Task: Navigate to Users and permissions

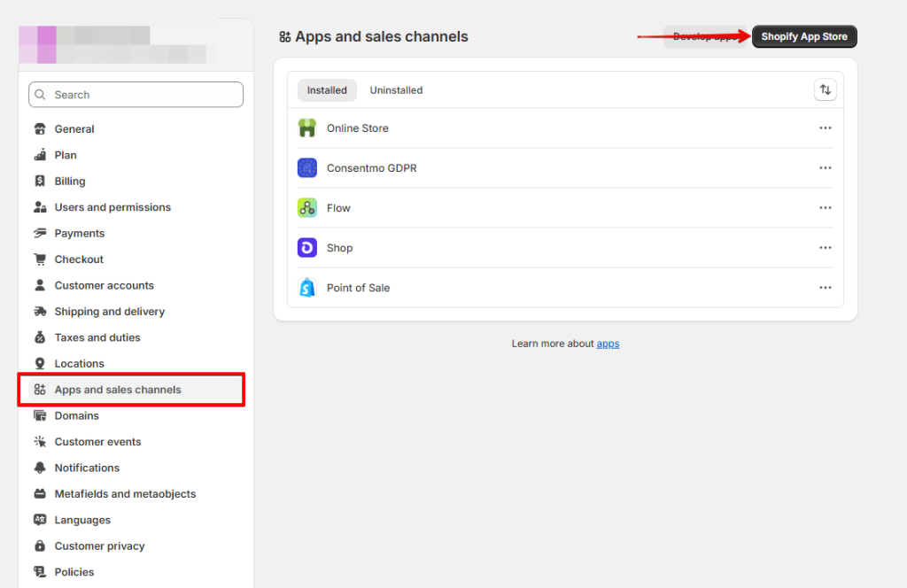Action: [112, 207]
